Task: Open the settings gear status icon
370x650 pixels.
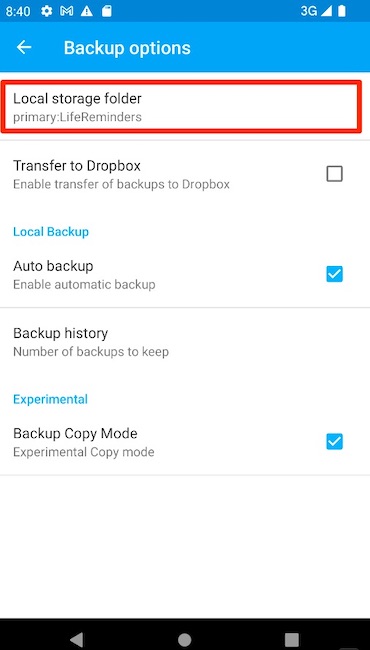Action: [47, 11]
